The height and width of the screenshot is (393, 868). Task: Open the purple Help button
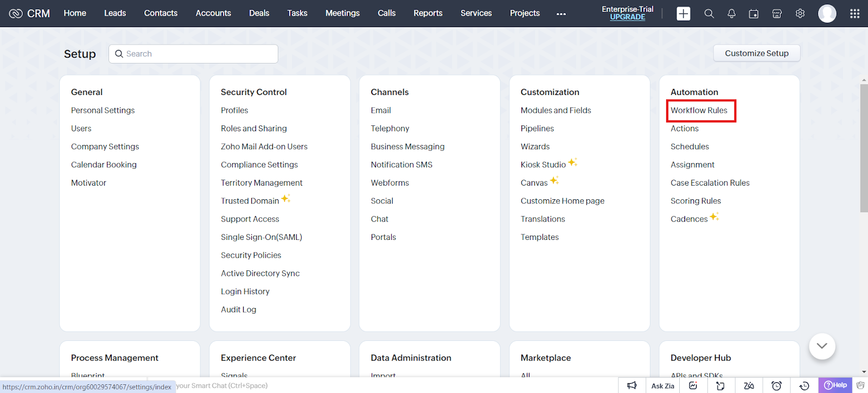point(835,385)
